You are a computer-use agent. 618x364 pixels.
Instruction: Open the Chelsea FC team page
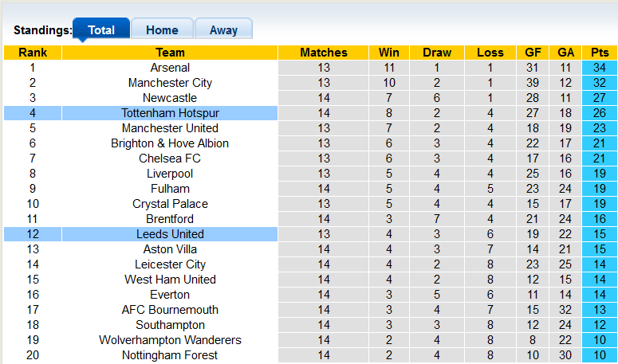(x=170, y=159)
